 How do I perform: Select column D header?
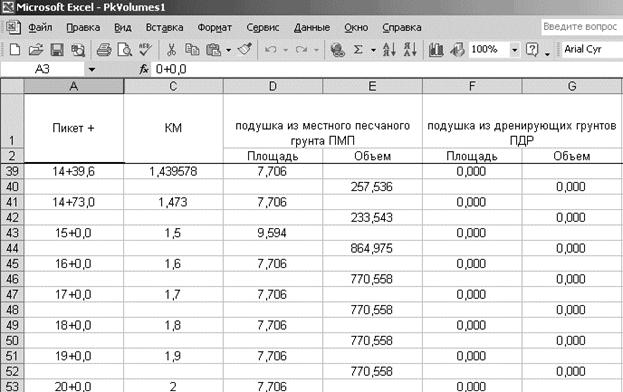coord(273,86)
